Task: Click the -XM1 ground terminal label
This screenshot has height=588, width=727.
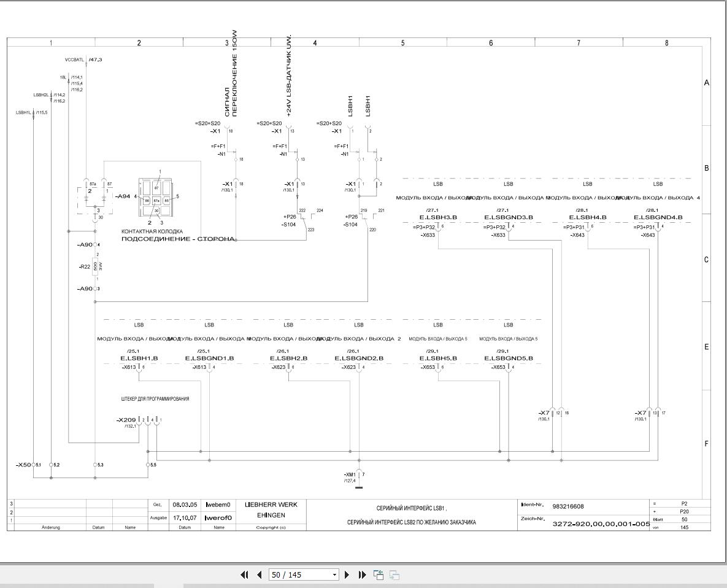Action: (350, 475)
